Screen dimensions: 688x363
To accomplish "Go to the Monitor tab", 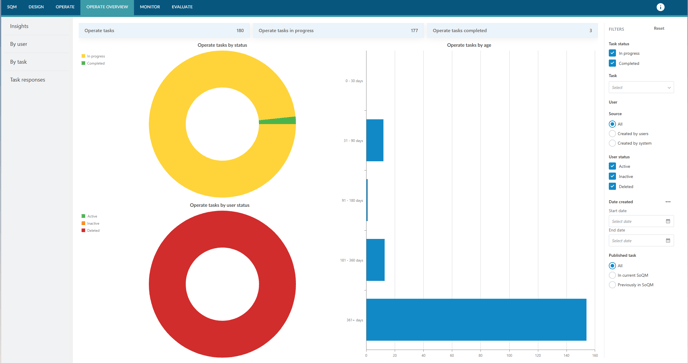I will (150, 7).
